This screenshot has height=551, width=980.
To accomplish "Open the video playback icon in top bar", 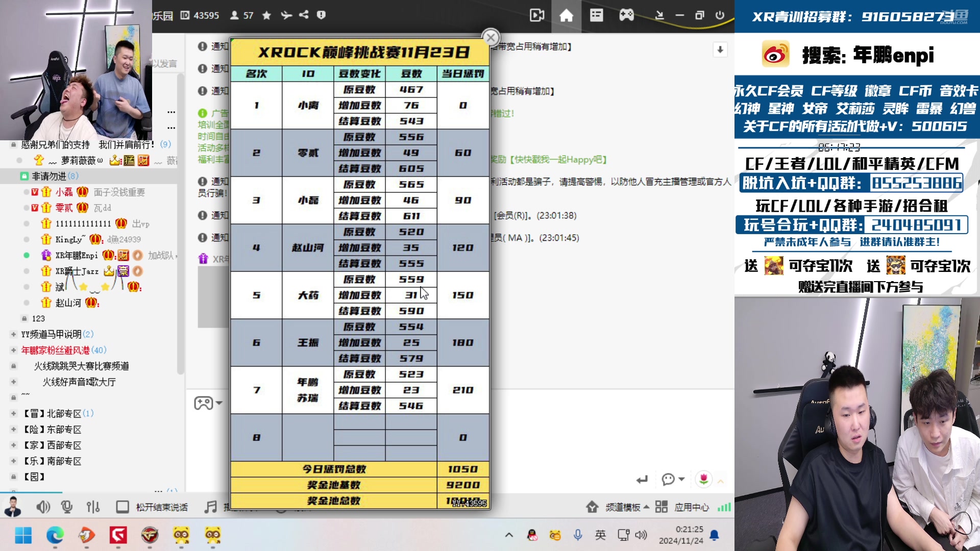I will click(x=537, y=16).
